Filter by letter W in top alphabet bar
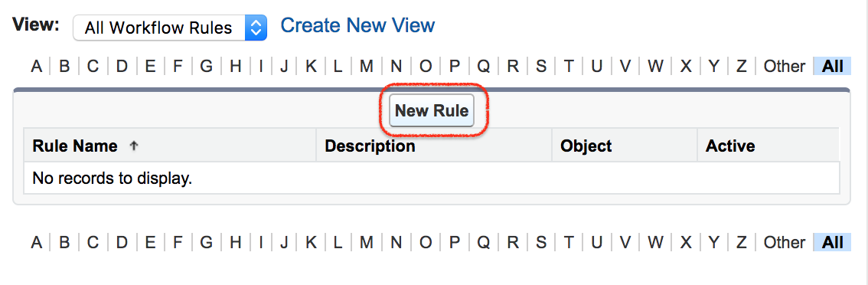Viewport: 868px width, 285px height. tap(655, 67)
